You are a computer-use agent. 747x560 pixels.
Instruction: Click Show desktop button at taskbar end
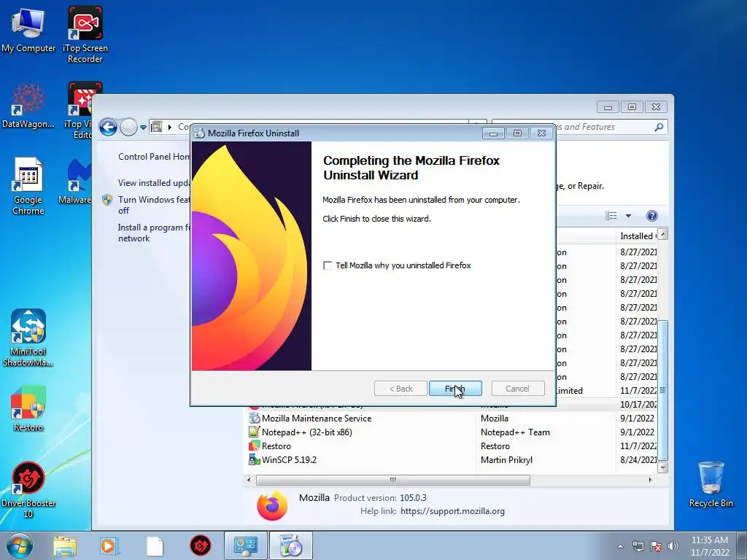click(x=742, y=545)
